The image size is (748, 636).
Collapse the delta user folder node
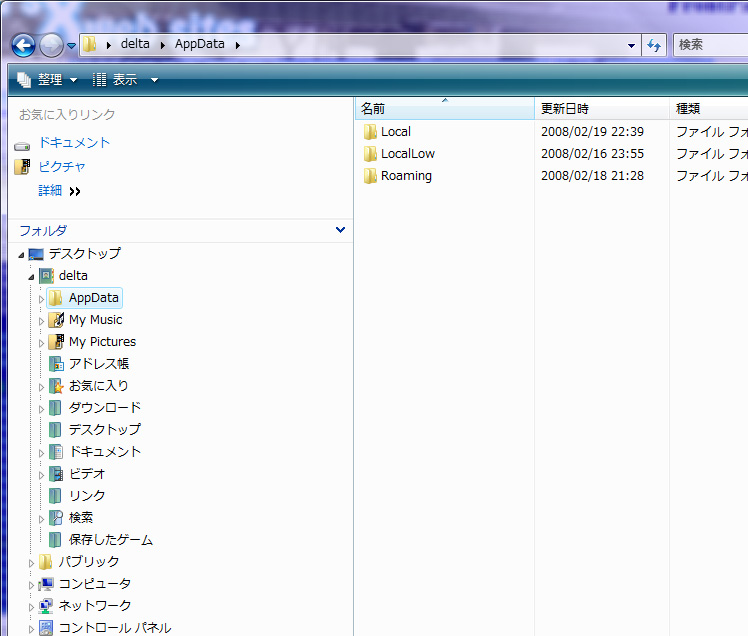coord(31,276)
